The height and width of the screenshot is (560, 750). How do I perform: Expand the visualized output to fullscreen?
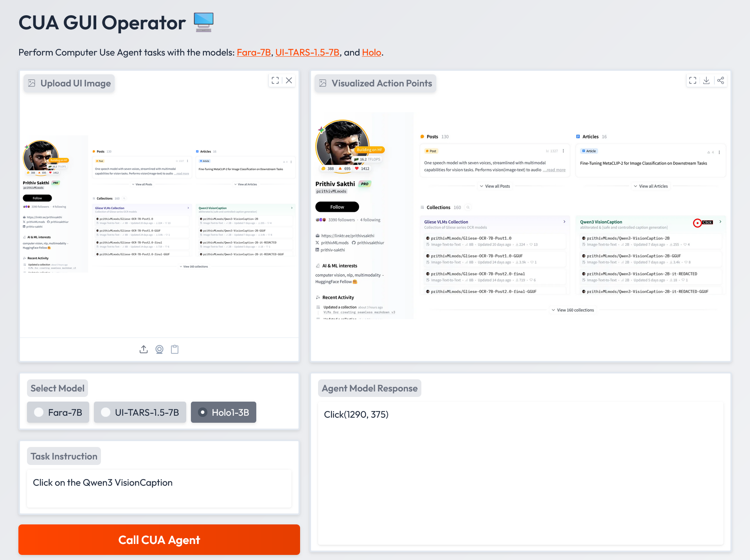692,80
